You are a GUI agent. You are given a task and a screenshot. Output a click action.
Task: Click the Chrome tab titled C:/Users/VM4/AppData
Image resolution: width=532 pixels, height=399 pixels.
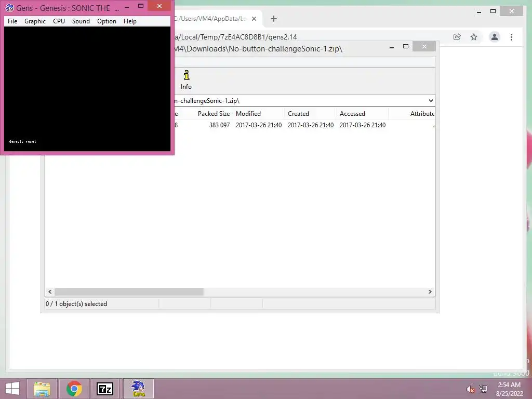(210, 19)
